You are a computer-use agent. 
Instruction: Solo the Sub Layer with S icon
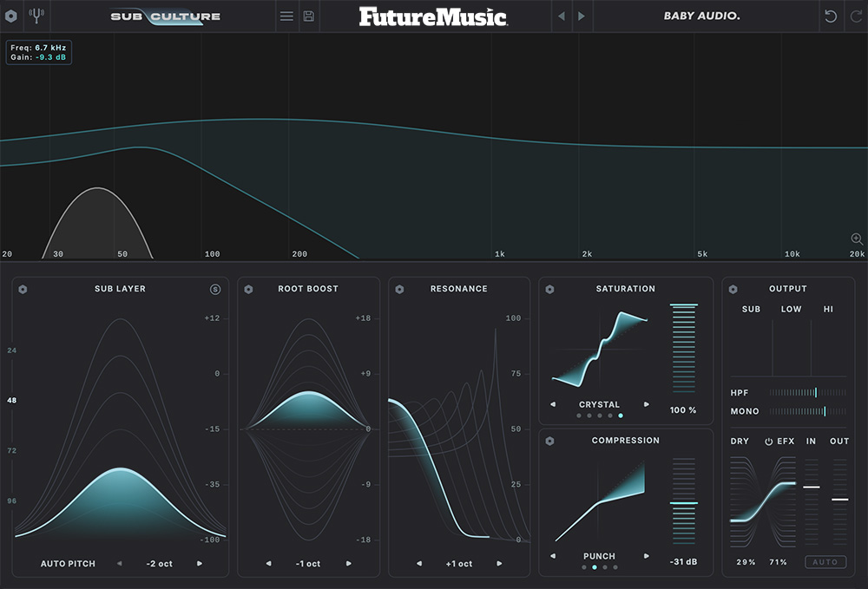tap(215, 289)
